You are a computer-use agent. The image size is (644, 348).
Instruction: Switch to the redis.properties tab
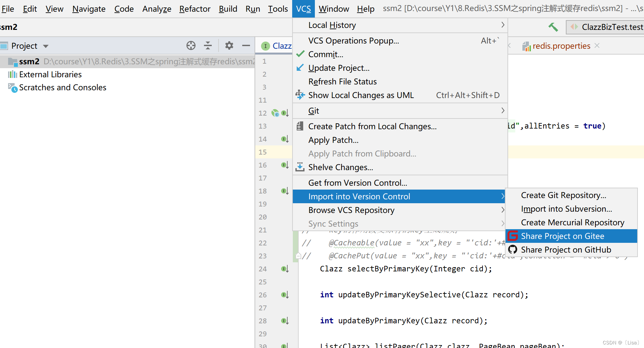(x=561, y=46)
